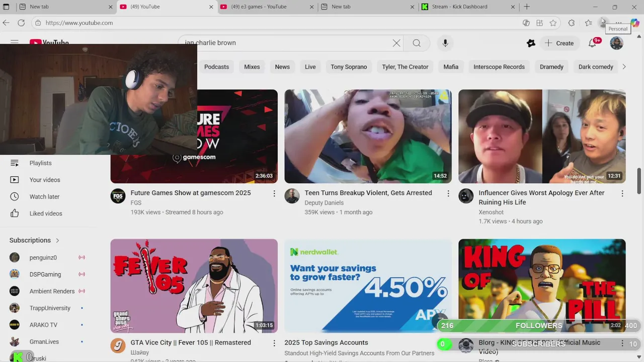Open YouTube notifications bell
644x362 pixels.
point(592,43)
